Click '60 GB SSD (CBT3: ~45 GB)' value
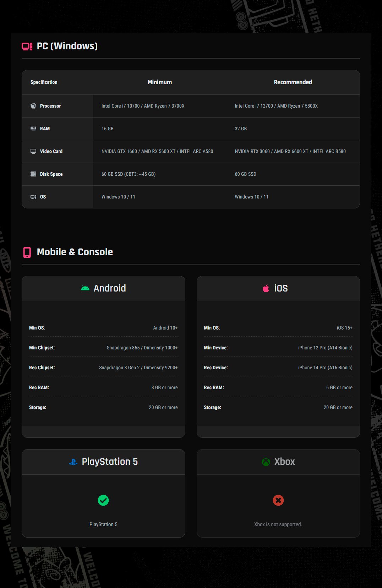Image resolution: width=382 pixels, height=588 pixels. tap(129, 174)
